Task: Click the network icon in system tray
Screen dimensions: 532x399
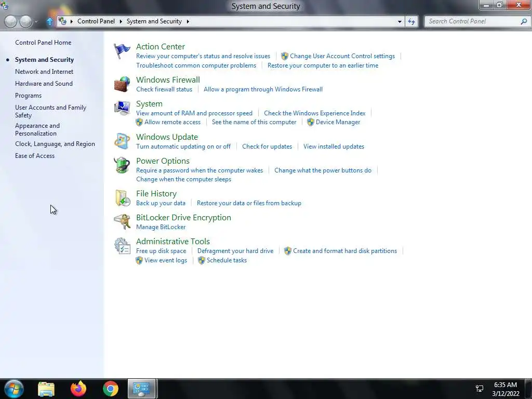Action: tap(480, 389)
